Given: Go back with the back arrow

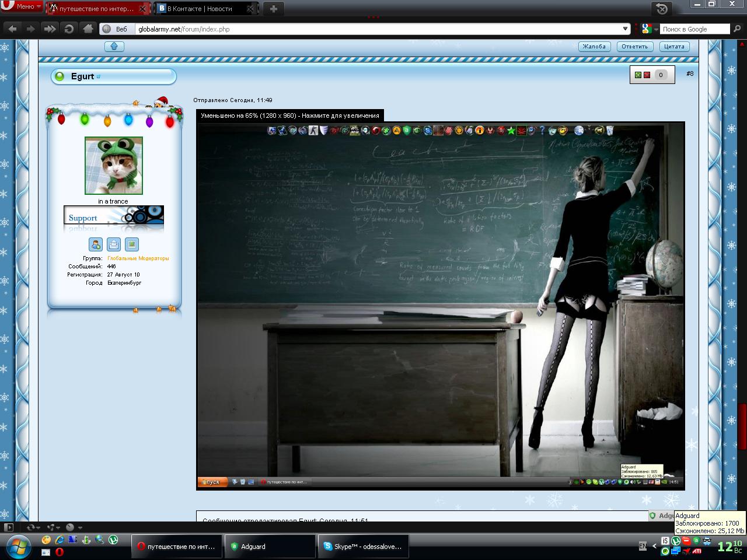Looking at the screenshot, I should 13,28.
